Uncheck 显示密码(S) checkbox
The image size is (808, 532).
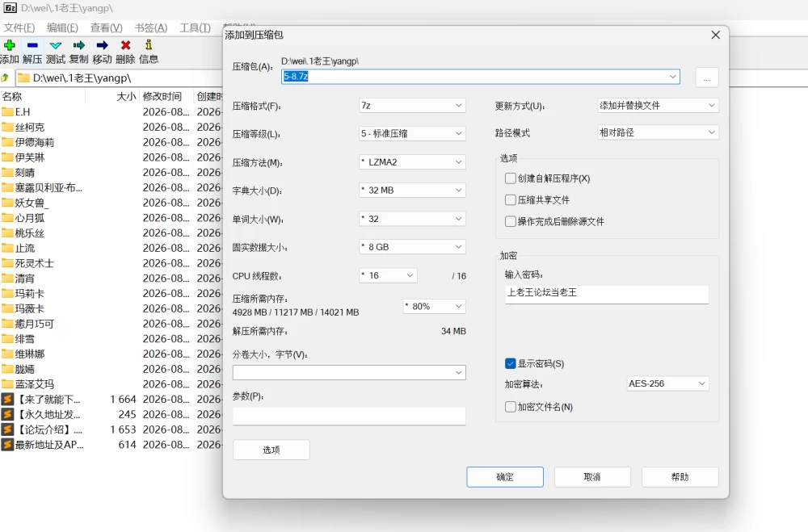pyautogui.click(x=510, y=363)
